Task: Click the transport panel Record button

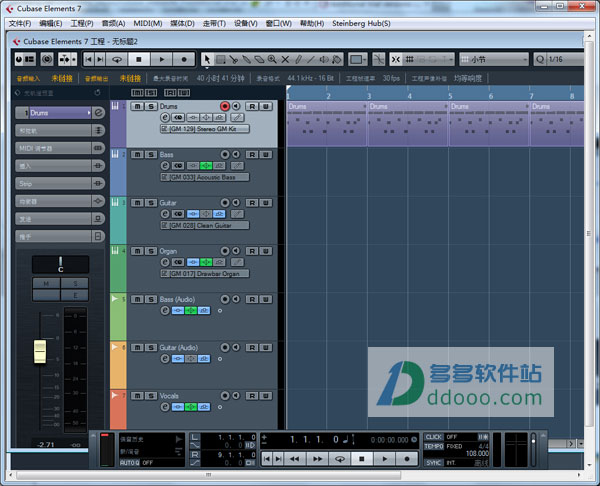Action: [x=407, y=458]
